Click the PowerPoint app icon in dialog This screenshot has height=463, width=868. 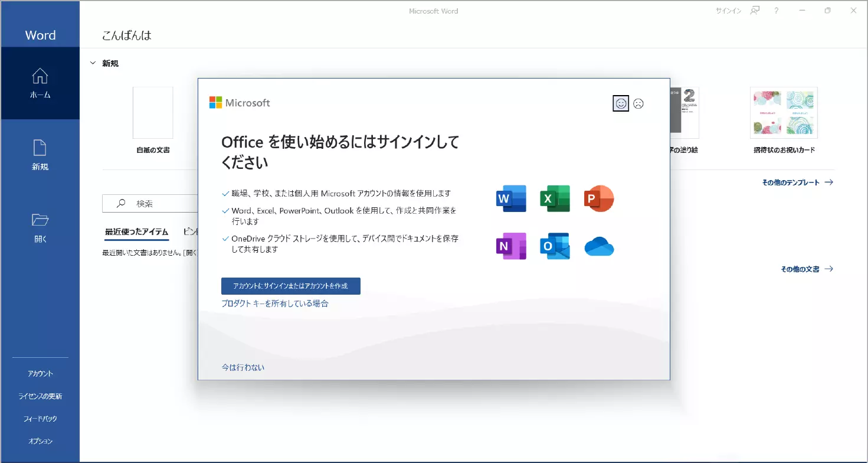tap(599, 198)
